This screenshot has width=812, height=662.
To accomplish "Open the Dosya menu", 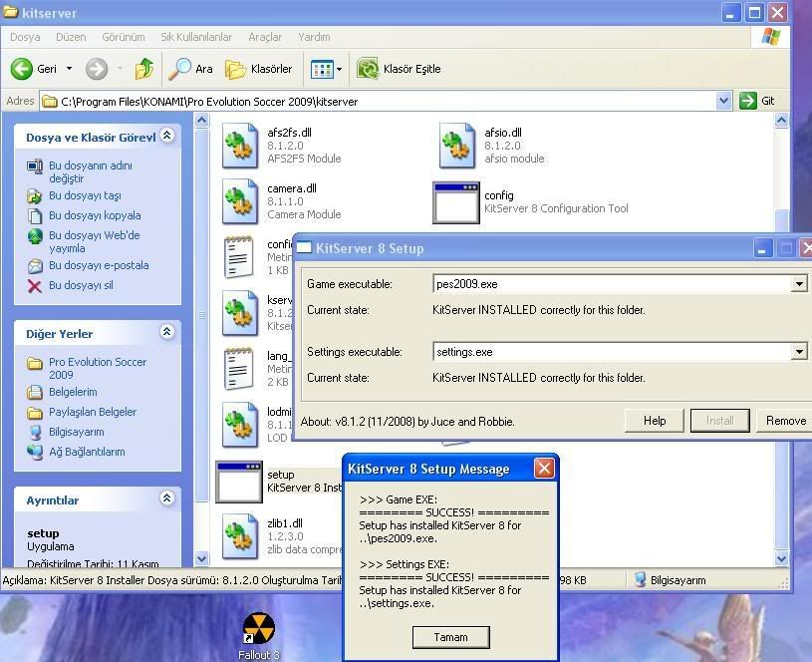I will pos(25,37).
